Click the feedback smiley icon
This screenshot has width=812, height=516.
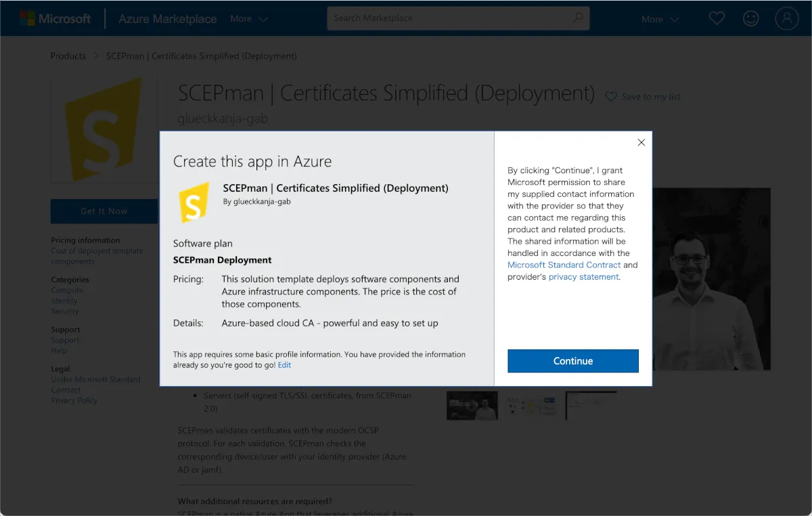[751, 18]
